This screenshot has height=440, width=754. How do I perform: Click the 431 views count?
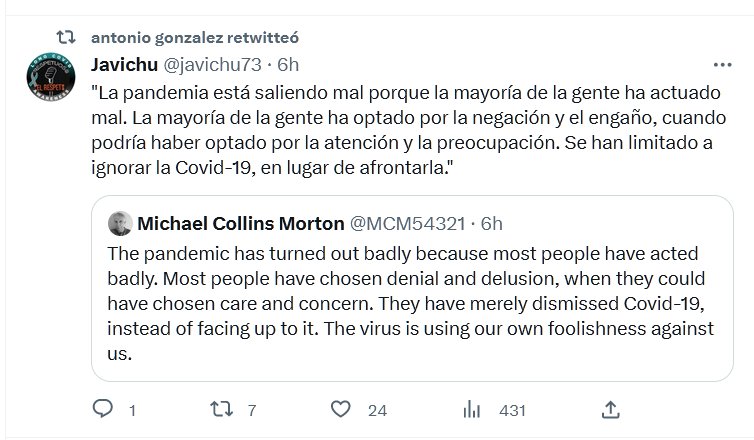pyautogui.click(x=513, y=409)
